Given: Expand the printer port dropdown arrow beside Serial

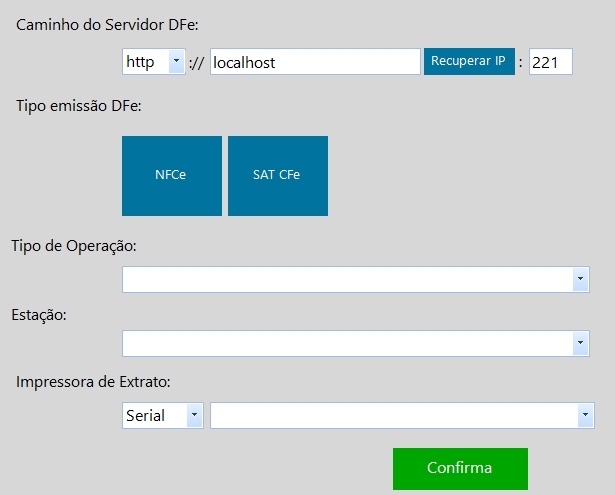Looking at the screenshot, I should pos(586,415).
